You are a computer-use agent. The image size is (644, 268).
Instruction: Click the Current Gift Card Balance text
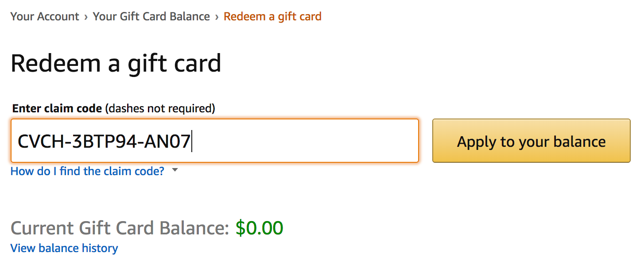pos(120,228)
